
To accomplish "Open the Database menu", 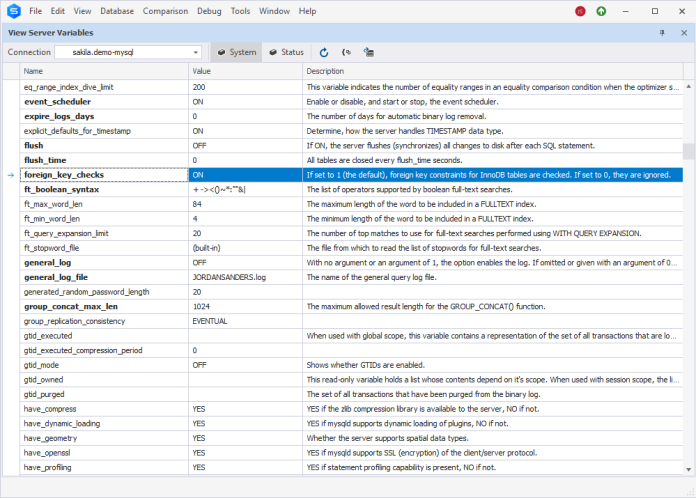I will [x=117, y=11].
